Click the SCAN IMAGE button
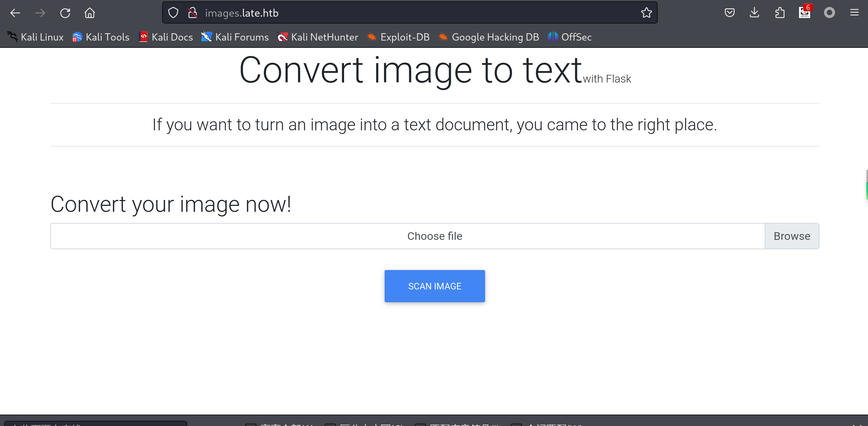This screenshot has height=426, width=868. pos(435,286)
